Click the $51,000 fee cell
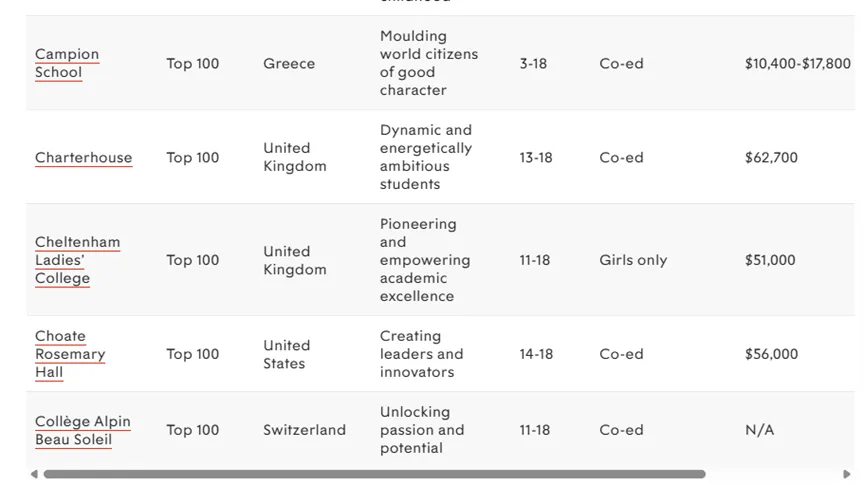The image size is (865, 486). [x=770, y=260]
